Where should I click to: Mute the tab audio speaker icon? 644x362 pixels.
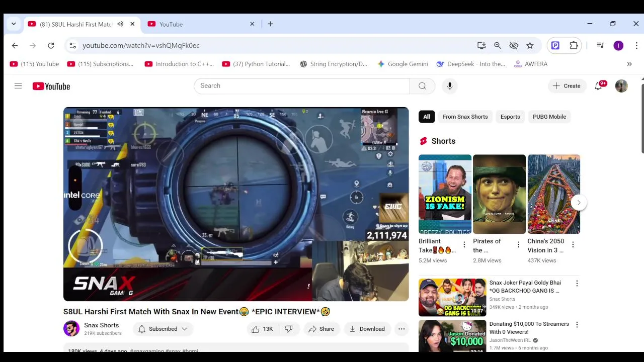point(120,24)
